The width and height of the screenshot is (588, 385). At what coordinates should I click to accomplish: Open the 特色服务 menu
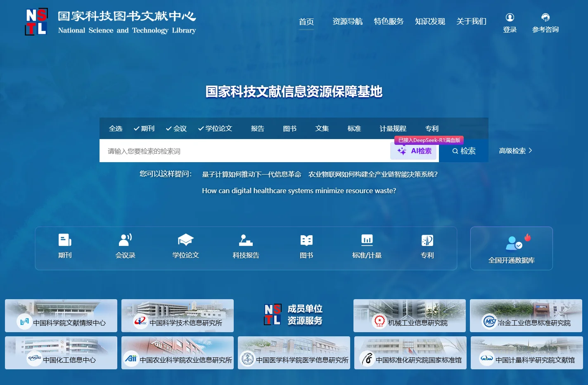coord(389,21)
